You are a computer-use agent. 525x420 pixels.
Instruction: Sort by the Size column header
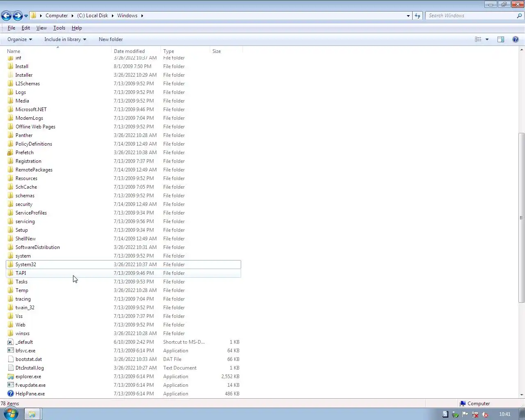pyautogui.click(x=226, y=51)
